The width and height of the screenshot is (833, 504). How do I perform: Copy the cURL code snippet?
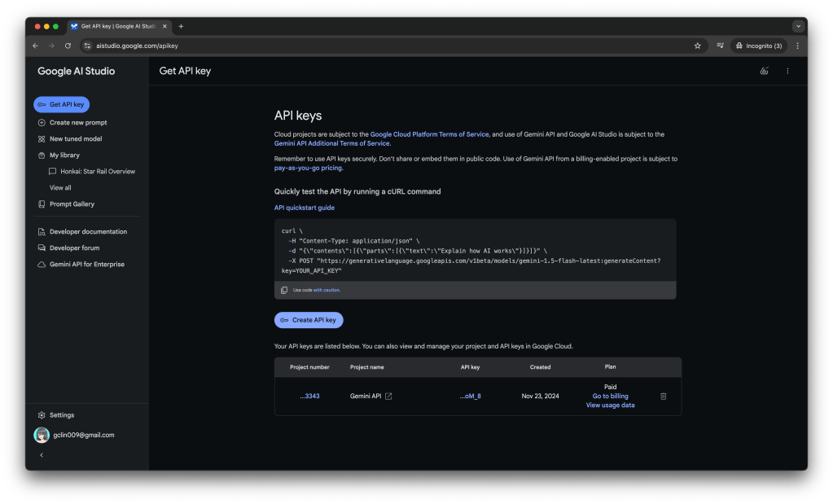(x=284, y=290)
